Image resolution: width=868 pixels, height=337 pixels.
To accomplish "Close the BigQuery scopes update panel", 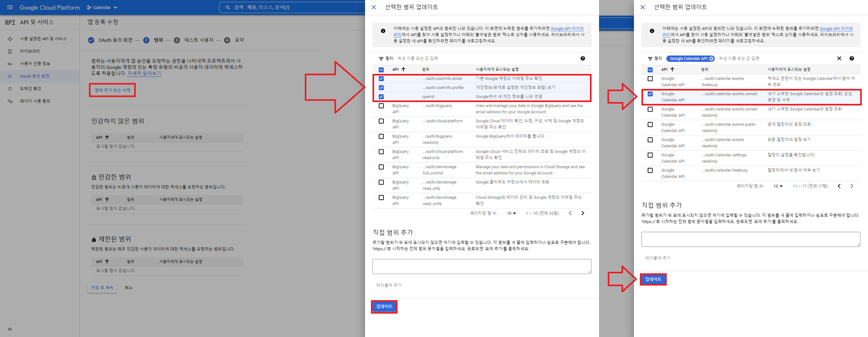I will (374, 7).
